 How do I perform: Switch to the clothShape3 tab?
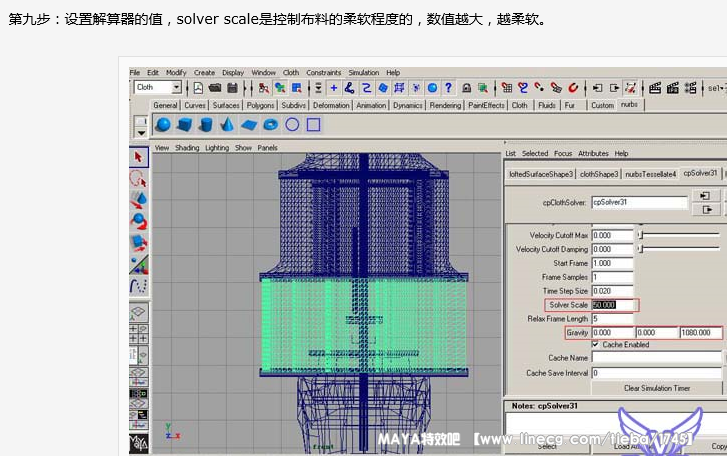pos(600,173)
